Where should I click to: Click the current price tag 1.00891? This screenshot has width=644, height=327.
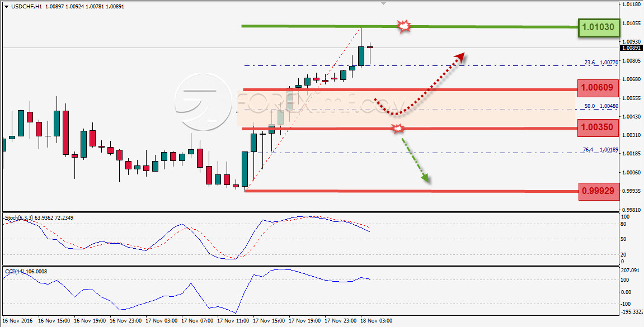tap(631, 48)
